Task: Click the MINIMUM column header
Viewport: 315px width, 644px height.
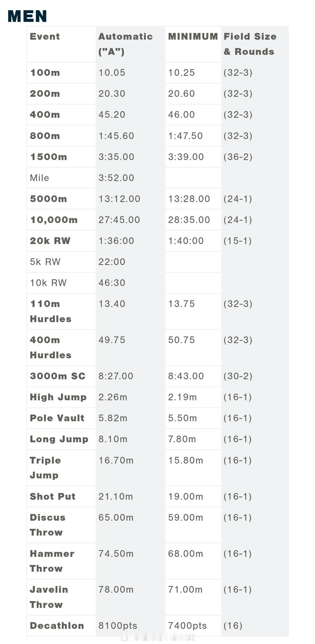Action: 193,36
